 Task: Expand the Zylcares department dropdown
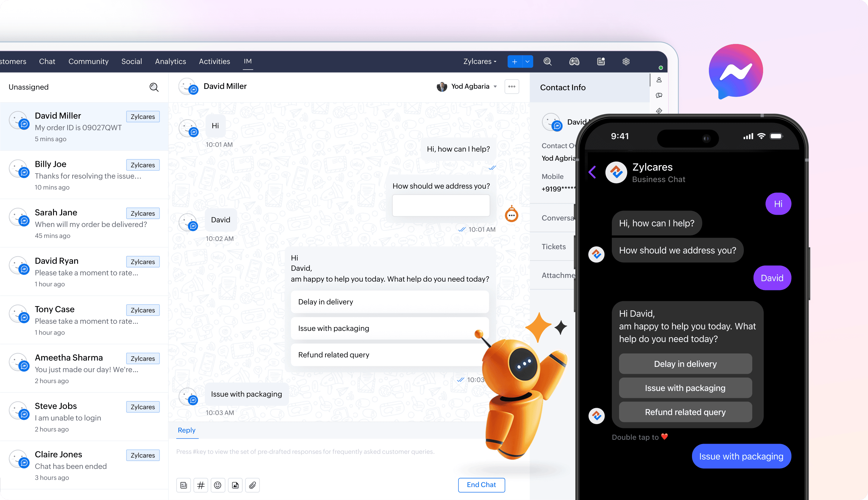pyautogui.click(x=480, y=61)
